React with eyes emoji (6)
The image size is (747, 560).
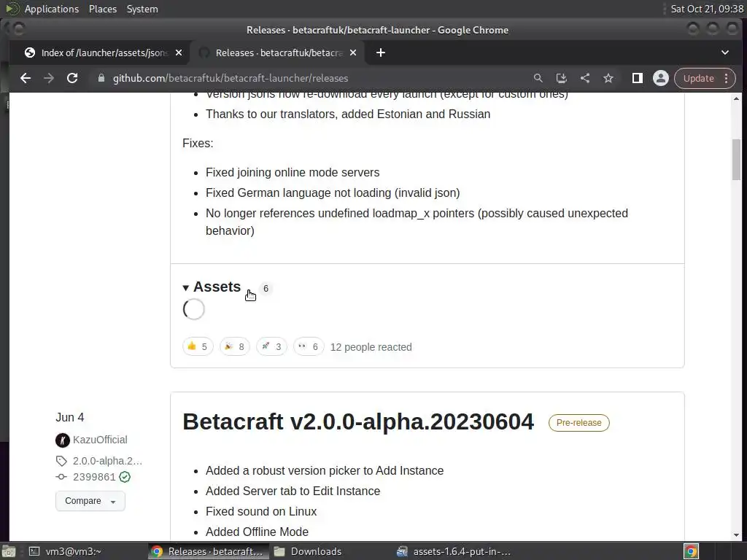(309, 346)
